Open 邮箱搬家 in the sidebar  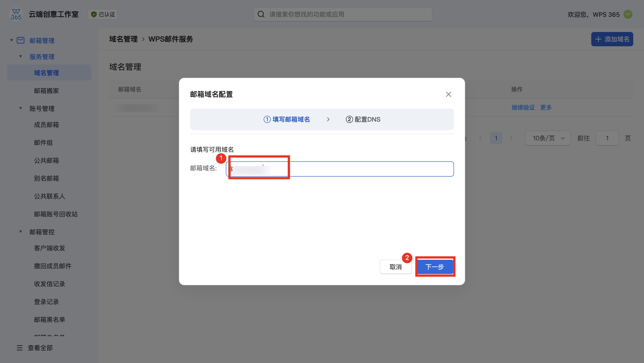[47, 91]
